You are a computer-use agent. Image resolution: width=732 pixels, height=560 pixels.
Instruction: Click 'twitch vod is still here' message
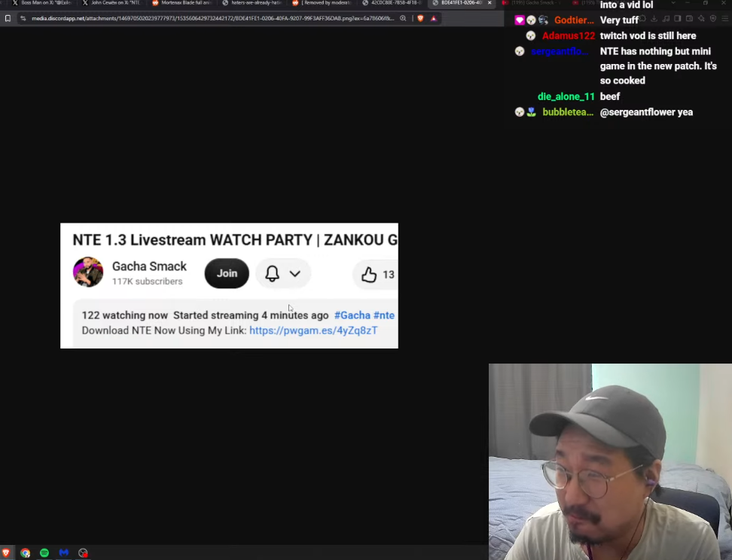coord(648,36)
